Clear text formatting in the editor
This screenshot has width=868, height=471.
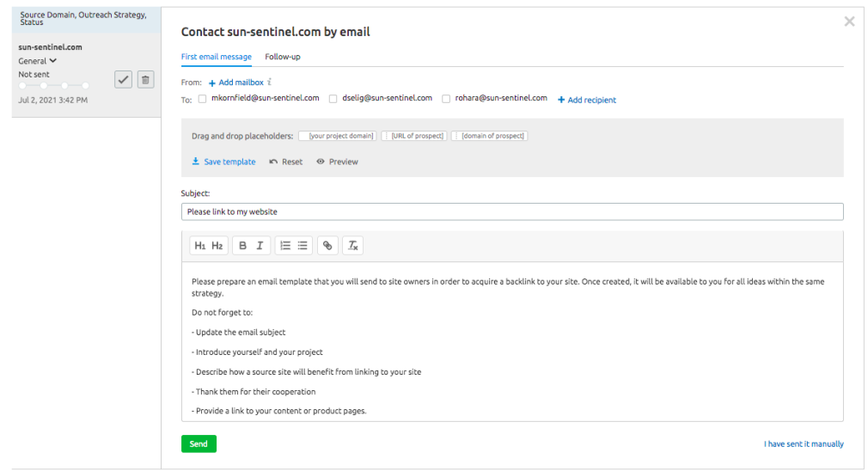[352, 246]
